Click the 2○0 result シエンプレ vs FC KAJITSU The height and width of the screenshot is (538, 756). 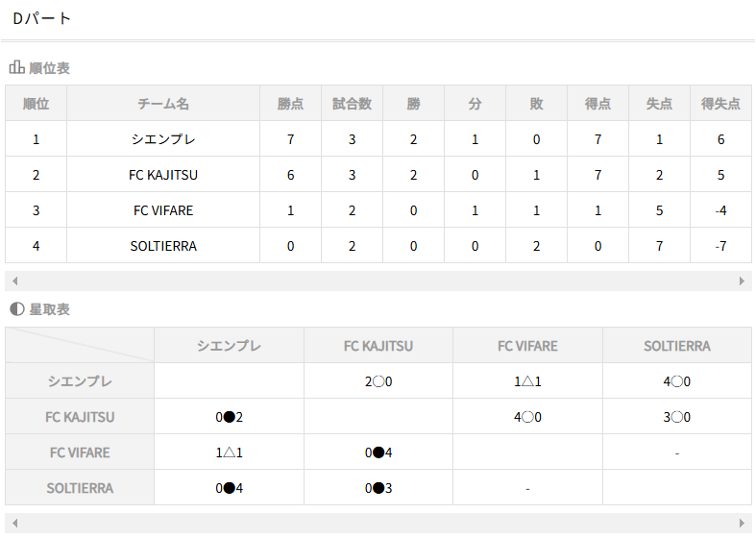378,381
